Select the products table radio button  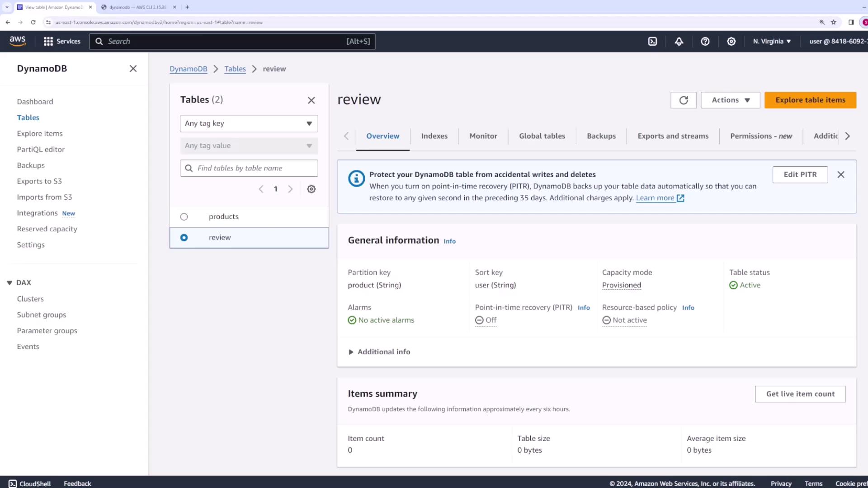coord(184,217)
